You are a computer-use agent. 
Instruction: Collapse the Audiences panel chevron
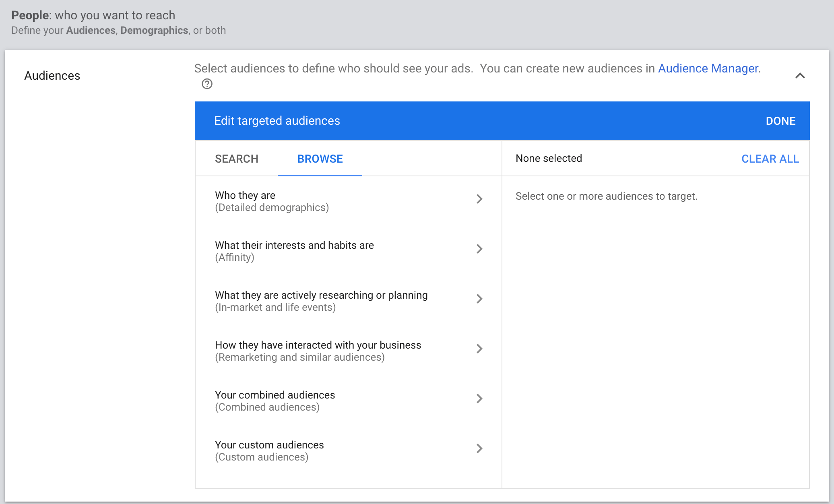801,76
